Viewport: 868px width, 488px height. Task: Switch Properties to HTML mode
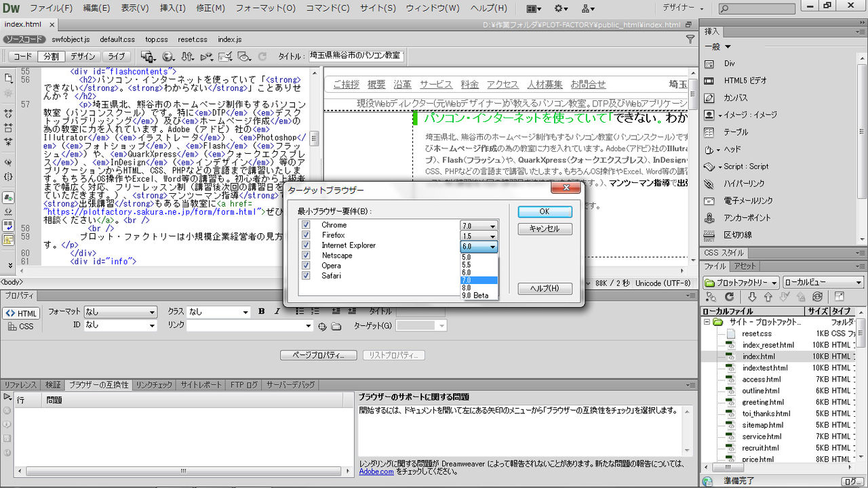click(21, 313)
